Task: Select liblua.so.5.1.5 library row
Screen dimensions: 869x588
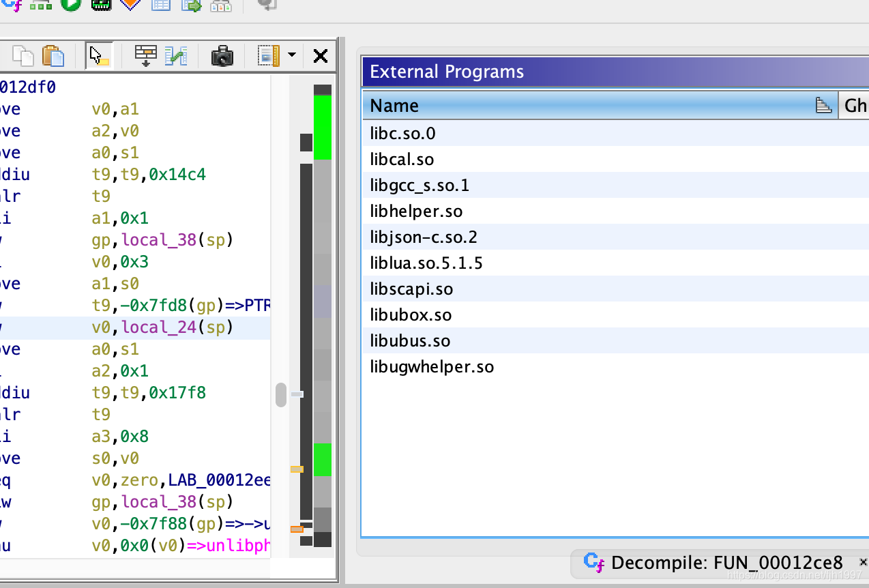Action: (x=426, y=263)
